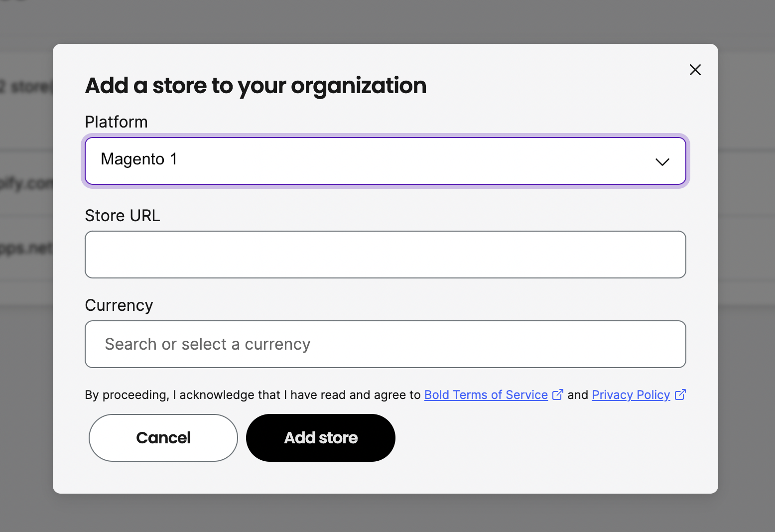The image size is (775, 532).
Task: Click the Platform label above the selector
Action: 116,122
